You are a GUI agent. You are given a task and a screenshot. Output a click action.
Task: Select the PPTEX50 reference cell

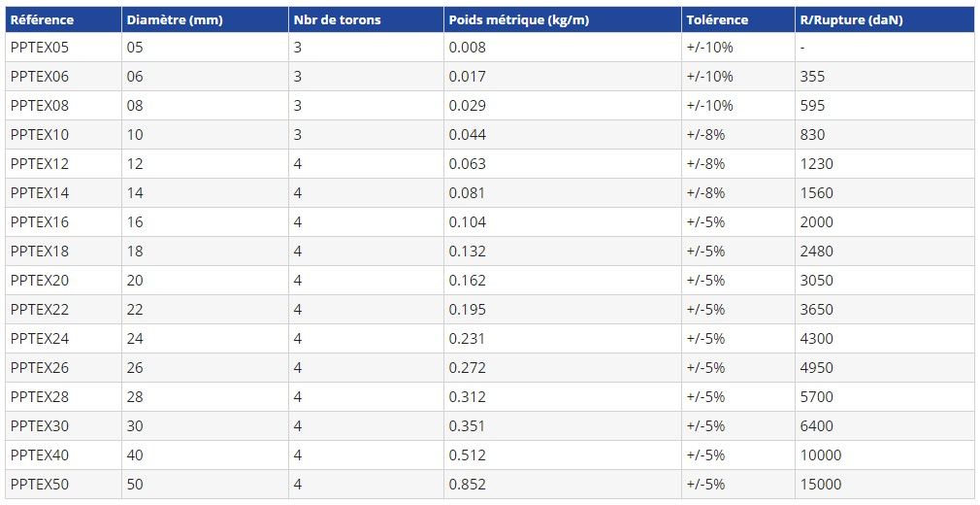[40, 484]
